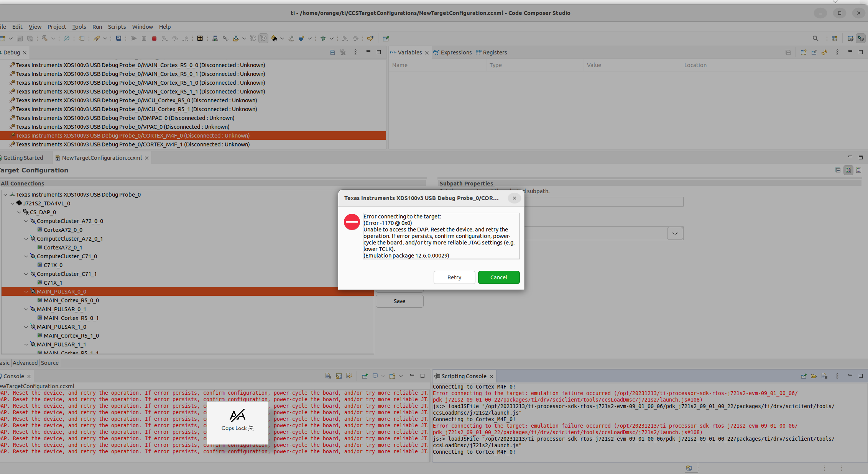Screen dimensions: 868x474
Task: Click the Open Perspective icon
Action: [x=834, y=38]
